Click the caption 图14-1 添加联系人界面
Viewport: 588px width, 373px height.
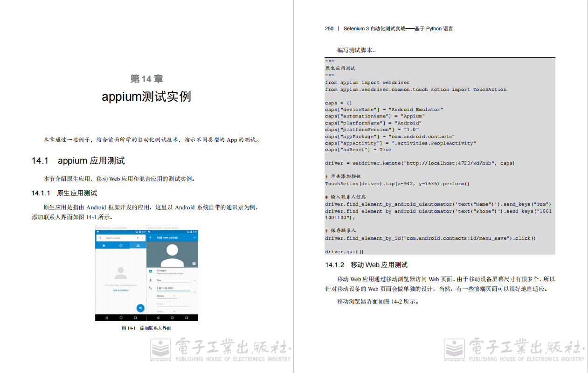tap(146, 328)
